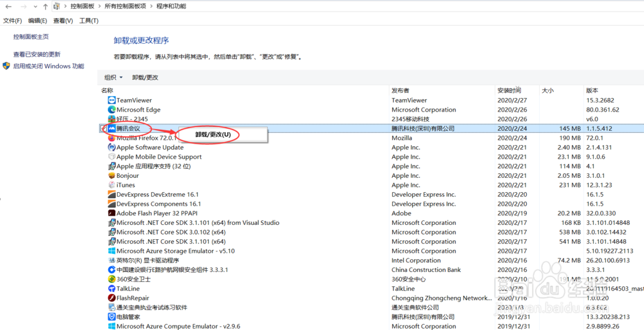
Task: Click the Apple 应用程序支持 (32 位) icon
Action: coord(111,166)
